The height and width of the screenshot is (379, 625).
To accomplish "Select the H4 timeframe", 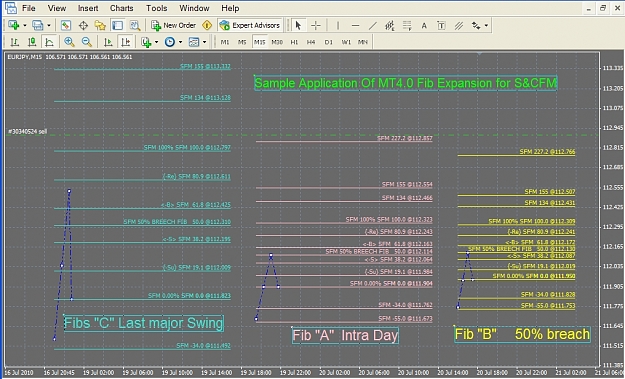I will [x=311, y=42].
